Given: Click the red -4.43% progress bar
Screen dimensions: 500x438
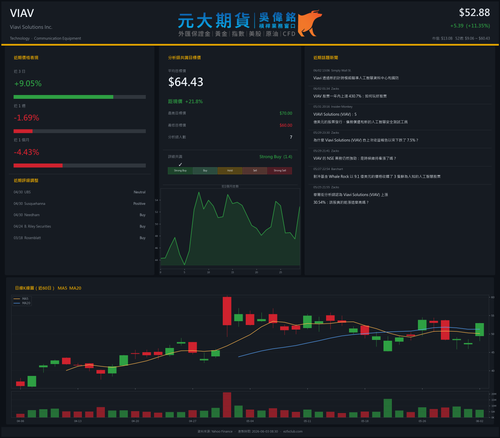Looking at the screenshot, I should [38, 166].
